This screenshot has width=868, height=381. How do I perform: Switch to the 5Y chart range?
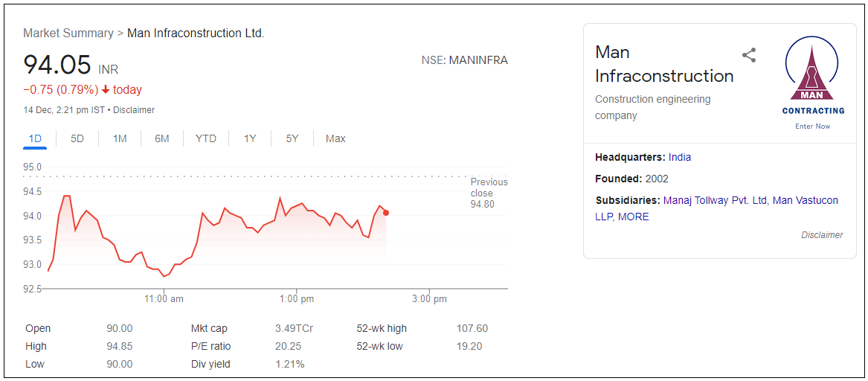pyautogui.click(x=292, y=138)
